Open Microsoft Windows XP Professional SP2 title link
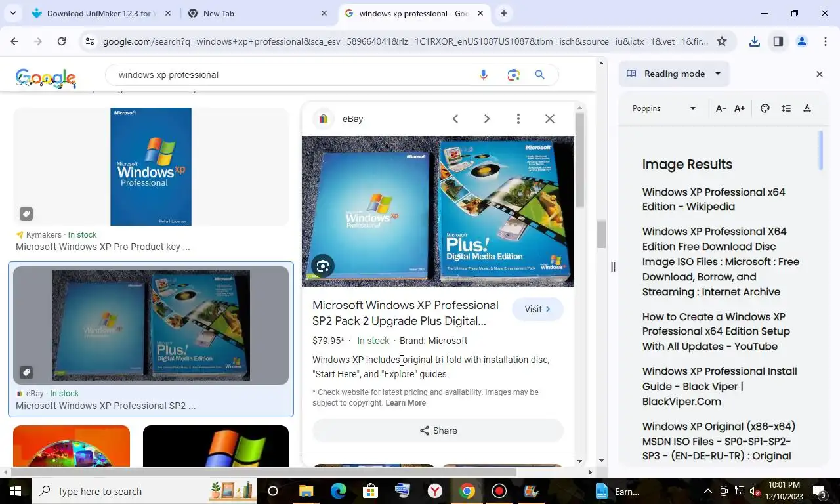This screenshot has width=840, height=504. coord(406,313)
